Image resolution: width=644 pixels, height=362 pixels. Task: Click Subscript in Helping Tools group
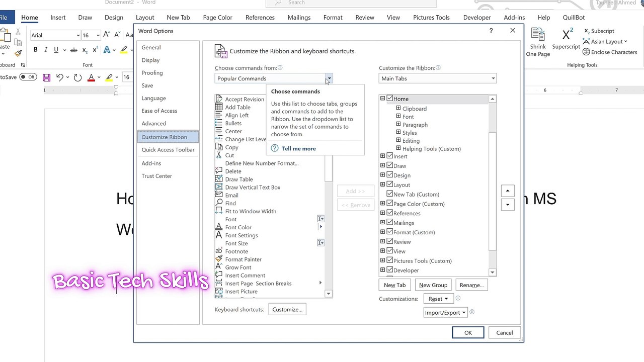click(599, 31)
